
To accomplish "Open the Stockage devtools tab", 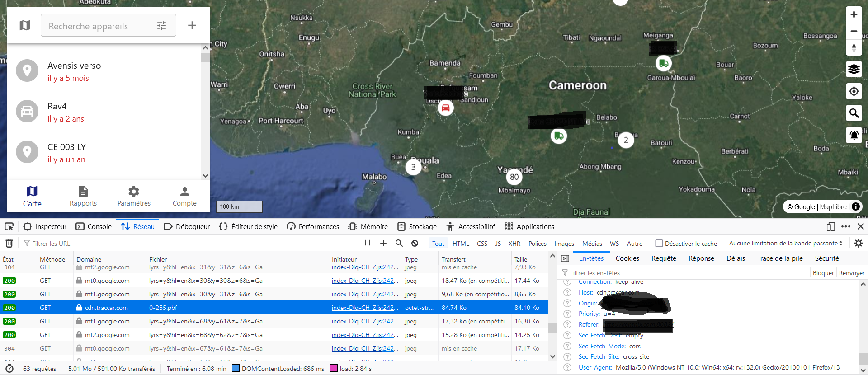I will [x=417, y=226].
